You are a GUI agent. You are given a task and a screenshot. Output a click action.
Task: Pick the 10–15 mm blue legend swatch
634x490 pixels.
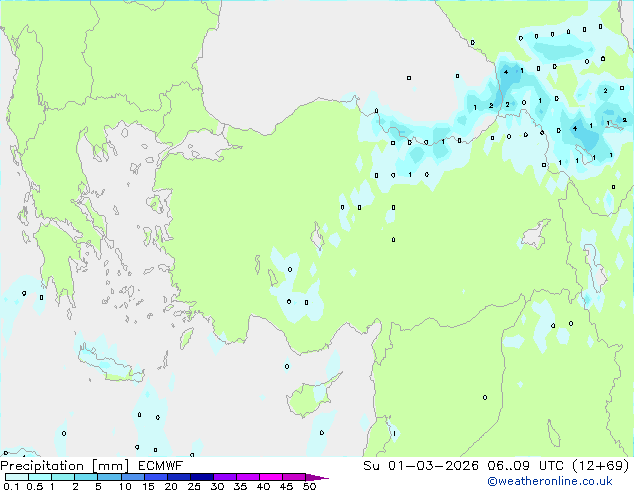pos(132,477)
